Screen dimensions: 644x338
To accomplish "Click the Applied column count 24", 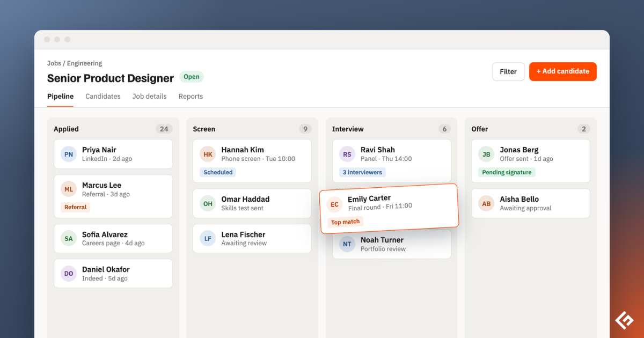I will click(164, 129).
